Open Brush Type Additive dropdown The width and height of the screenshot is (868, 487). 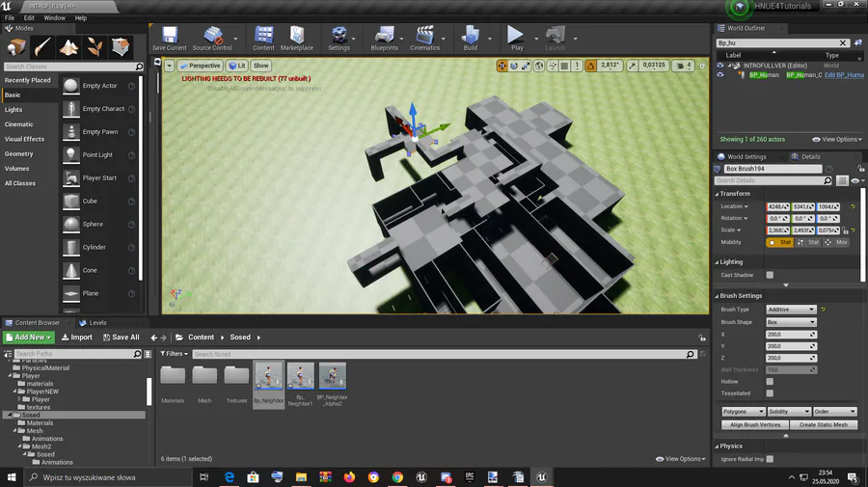coord(791,310)
